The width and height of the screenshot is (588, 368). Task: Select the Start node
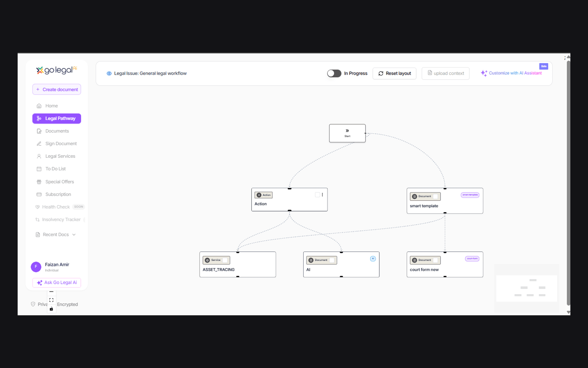(347, 133)
